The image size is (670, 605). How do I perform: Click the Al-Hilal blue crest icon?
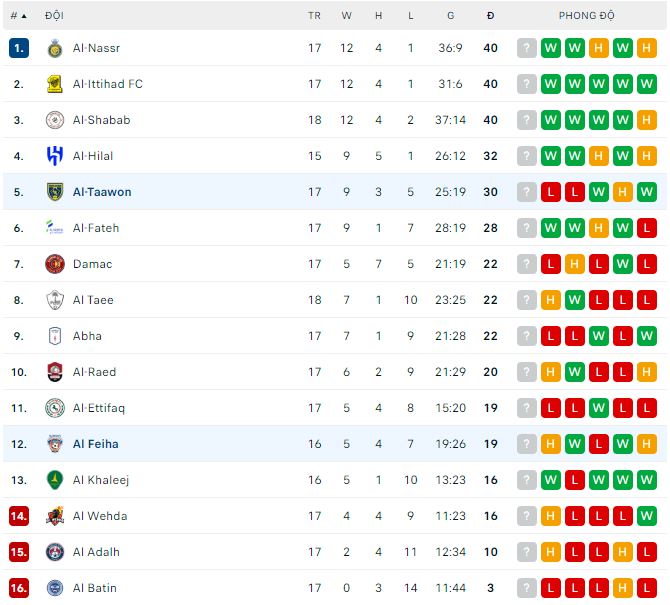[55, 156]
